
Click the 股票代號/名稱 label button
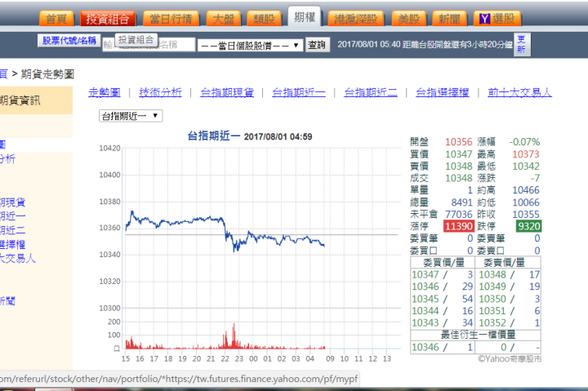point(69,41)
